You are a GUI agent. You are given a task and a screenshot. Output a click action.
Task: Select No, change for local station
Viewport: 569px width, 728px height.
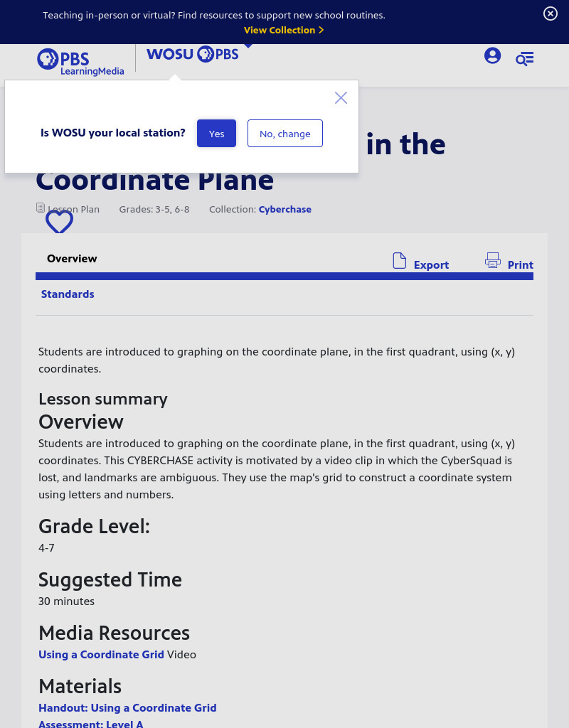pos(284,134)
